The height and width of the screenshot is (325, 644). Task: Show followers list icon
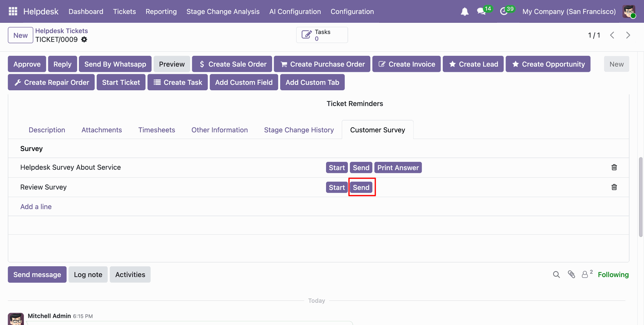585,275
